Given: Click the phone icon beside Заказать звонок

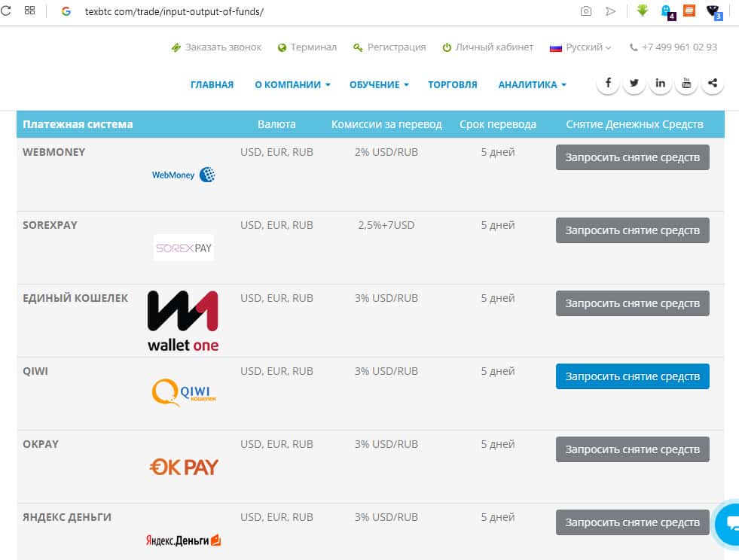Looking at the screenshot, I should point(176,47).
